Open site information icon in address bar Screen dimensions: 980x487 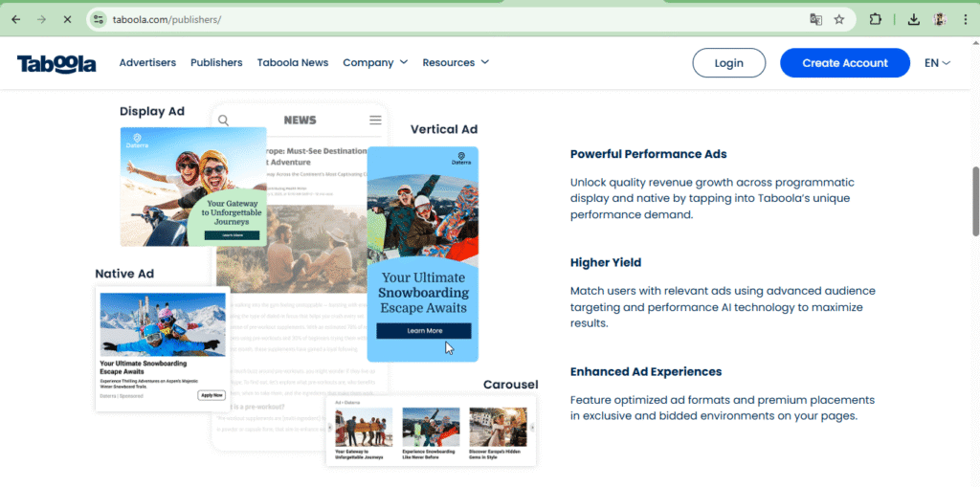pos(99,19)
